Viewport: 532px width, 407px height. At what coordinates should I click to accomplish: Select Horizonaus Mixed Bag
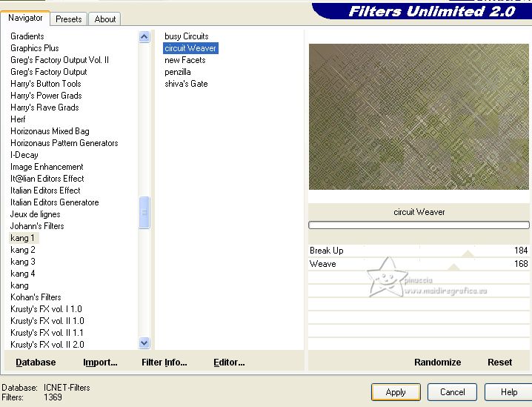coord(50,131)
